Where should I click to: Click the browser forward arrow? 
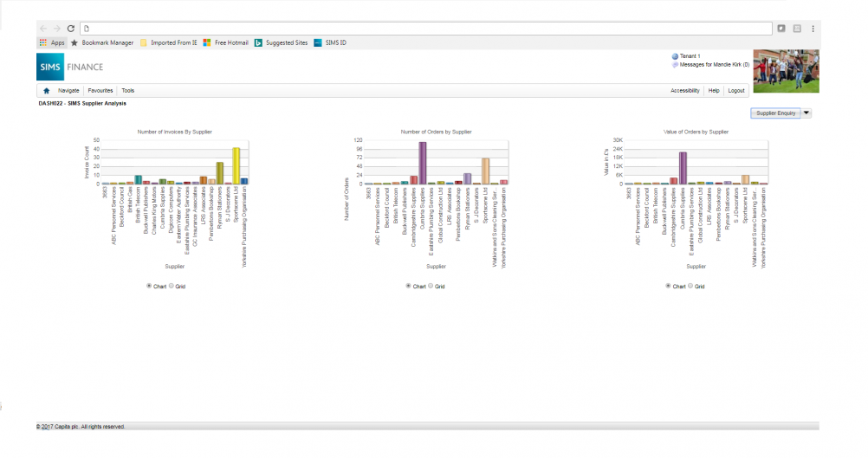(57, 29)
